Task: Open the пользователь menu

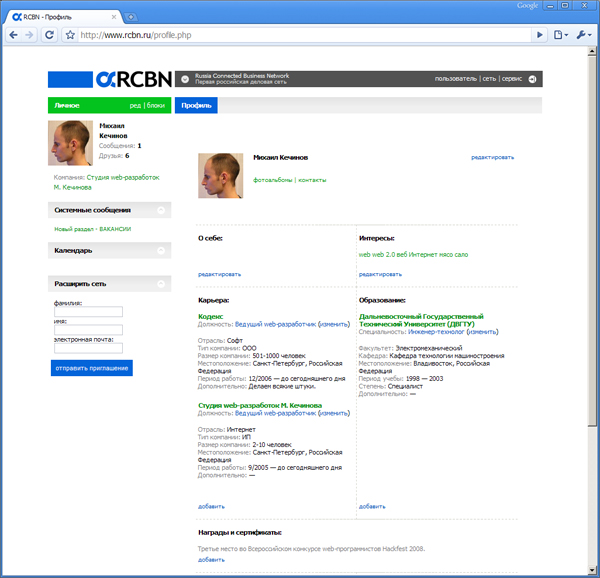Action: coord(456,79)
